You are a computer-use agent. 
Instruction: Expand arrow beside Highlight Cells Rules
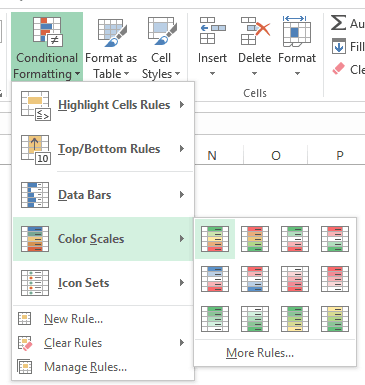pyautogui.click(x=182, y=105)
